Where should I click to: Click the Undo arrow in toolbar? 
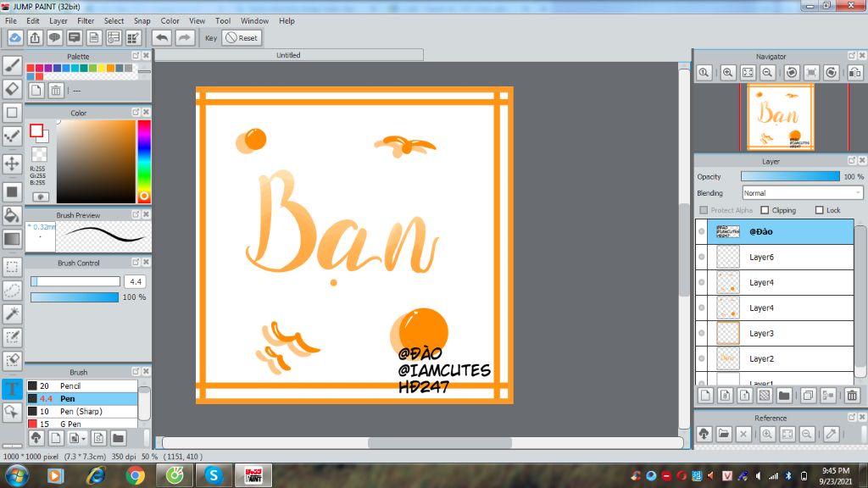[x=162, y=37]
